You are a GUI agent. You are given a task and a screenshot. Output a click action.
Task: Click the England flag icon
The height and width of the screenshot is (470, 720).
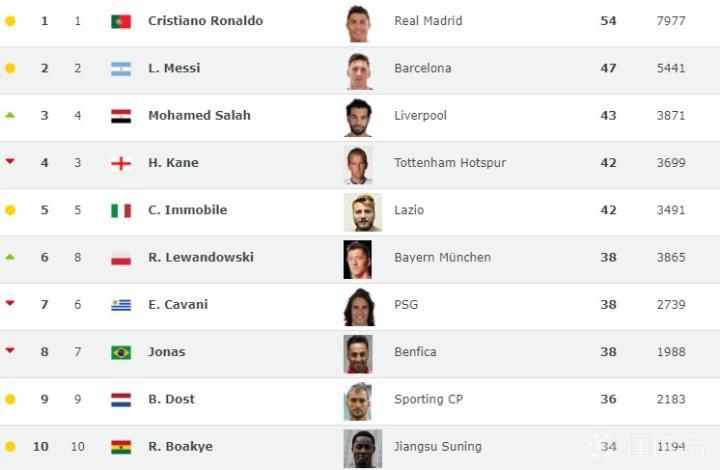121,163
